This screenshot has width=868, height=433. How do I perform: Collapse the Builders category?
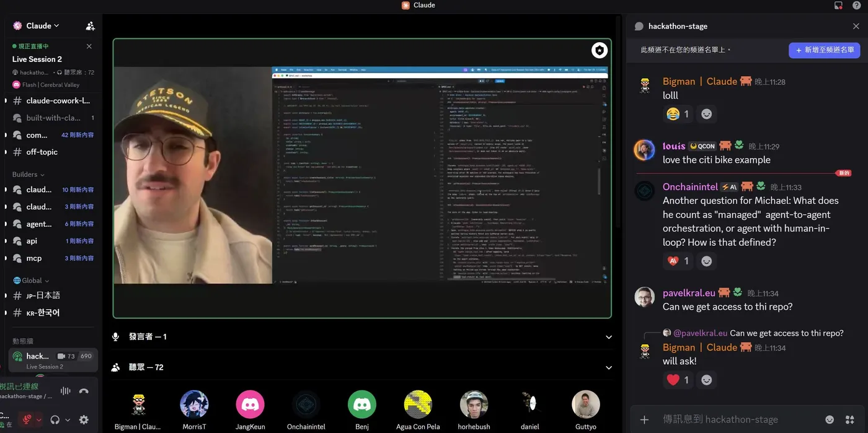(28, 175)
